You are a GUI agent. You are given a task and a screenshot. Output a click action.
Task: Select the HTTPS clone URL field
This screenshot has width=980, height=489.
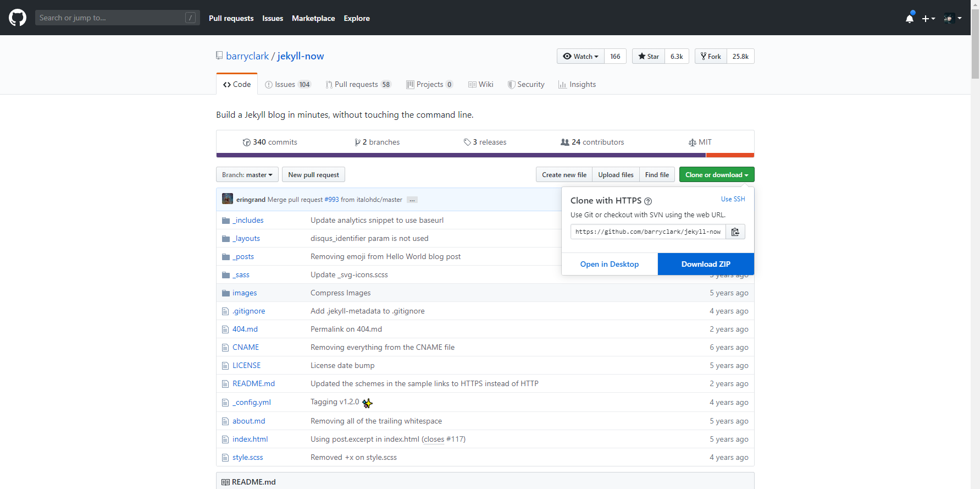tap(648, 232)
